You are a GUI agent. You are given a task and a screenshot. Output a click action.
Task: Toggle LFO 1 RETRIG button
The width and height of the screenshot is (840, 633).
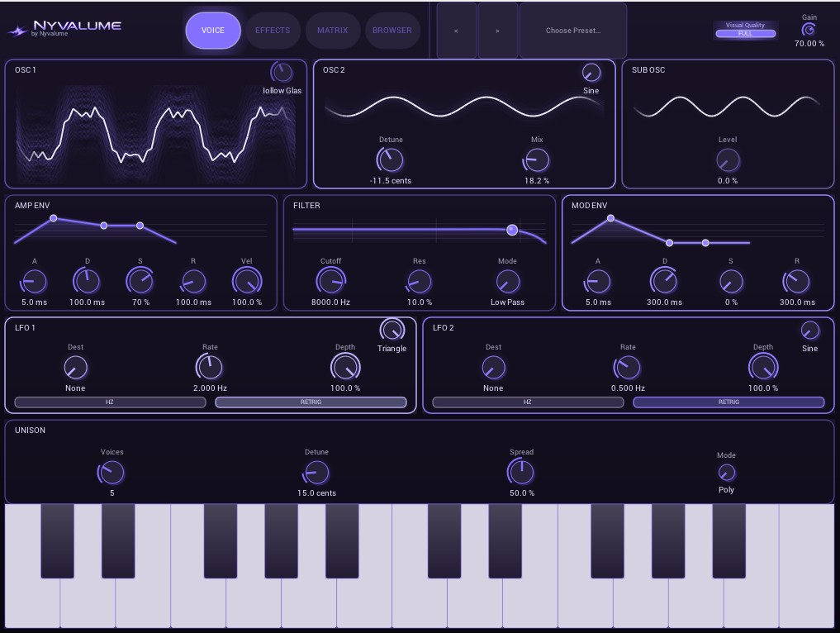[311, 402]
